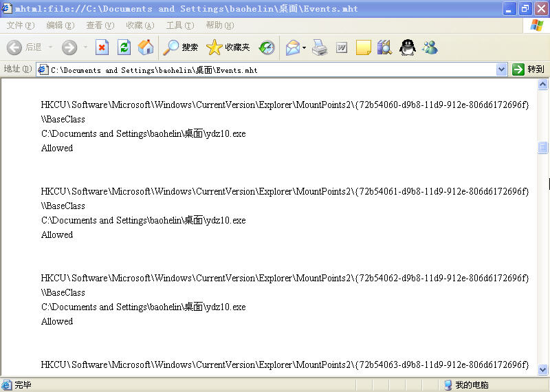Open the Research books icon
Image resolution: width=550 pixels, height=392 pixels.
pos(385,47)
